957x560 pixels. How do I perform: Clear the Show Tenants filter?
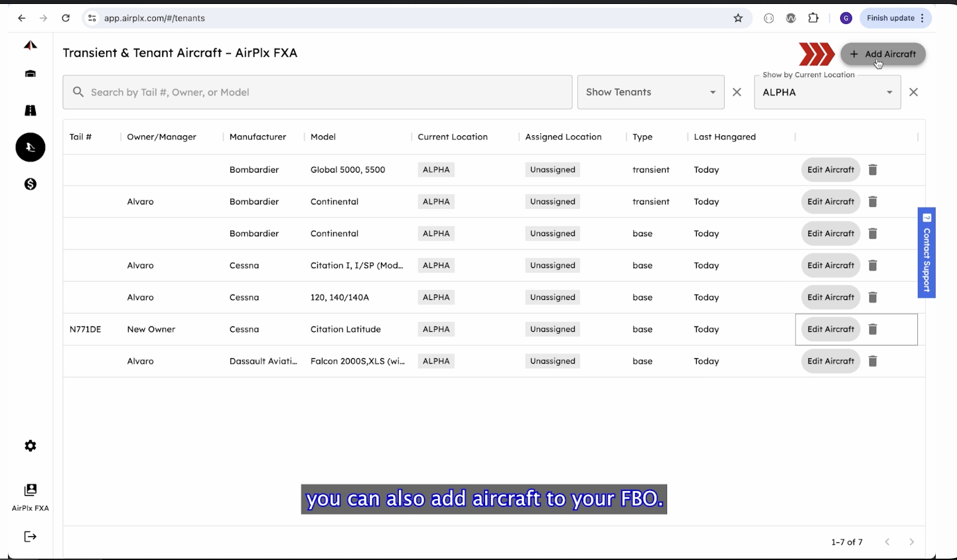tap(737, 92)
